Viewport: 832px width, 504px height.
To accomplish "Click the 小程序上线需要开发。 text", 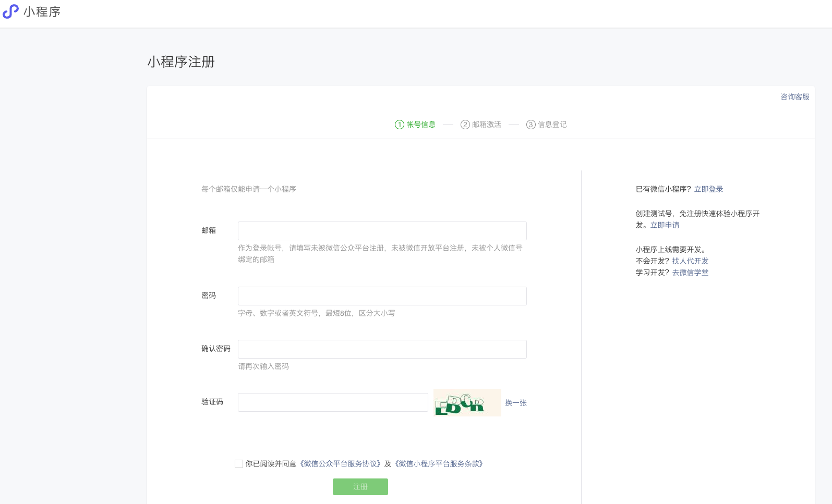I will [672, 250].
